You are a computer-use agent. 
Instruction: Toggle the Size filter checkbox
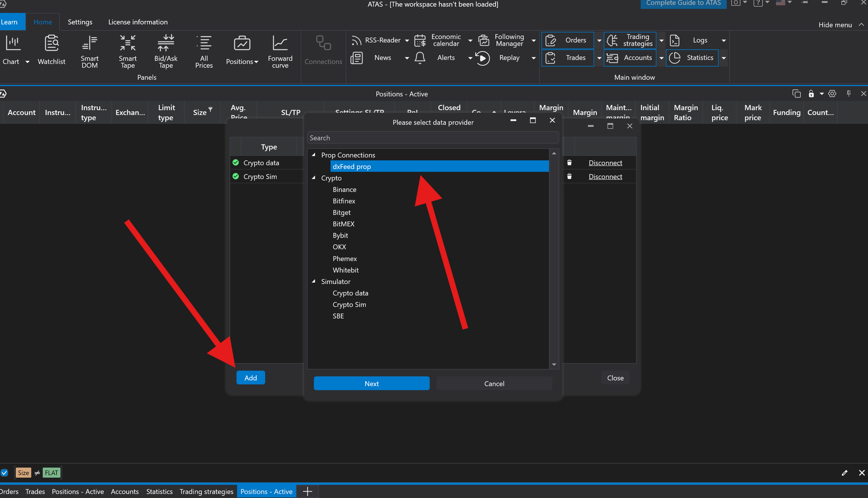point(4,473)
